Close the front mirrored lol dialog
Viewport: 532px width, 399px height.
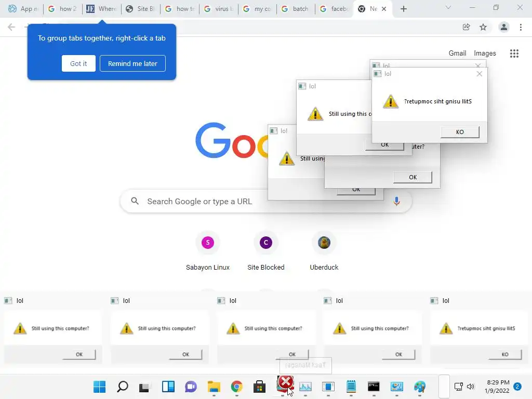(479, 74)
